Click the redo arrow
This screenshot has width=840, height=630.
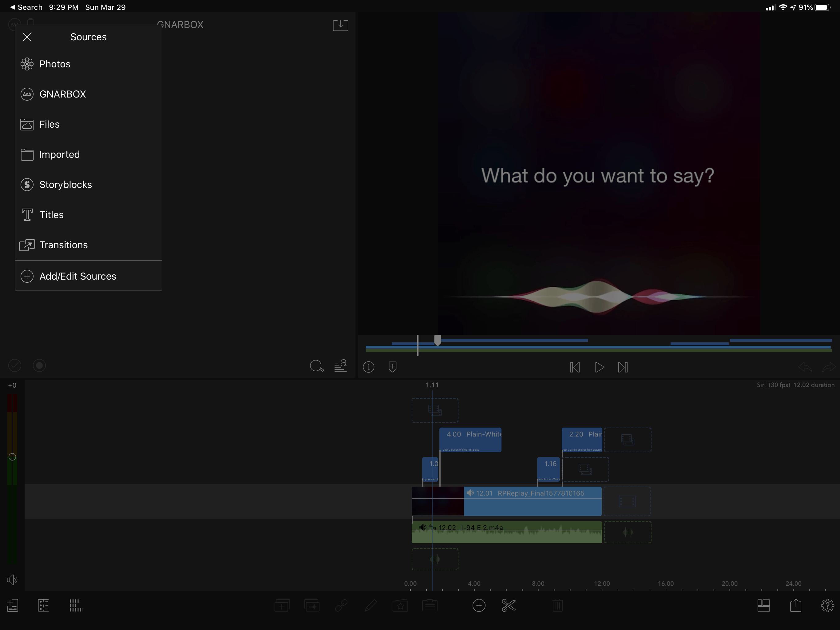829,367
